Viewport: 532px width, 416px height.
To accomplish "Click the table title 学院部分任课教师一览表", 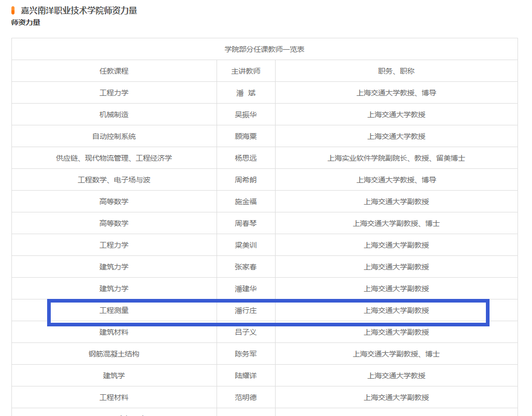I will [x=264, y=49].
